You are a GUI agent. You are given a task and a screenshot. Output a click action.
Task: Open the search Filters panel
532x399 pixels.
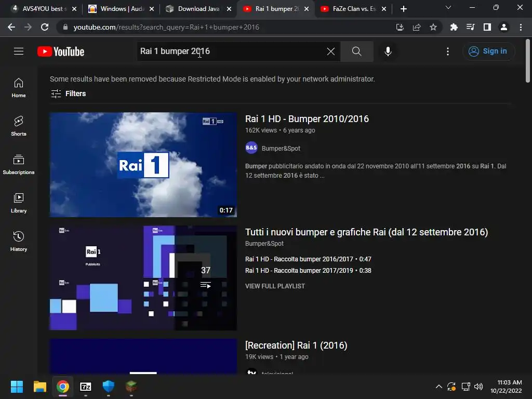click(68, 94)
